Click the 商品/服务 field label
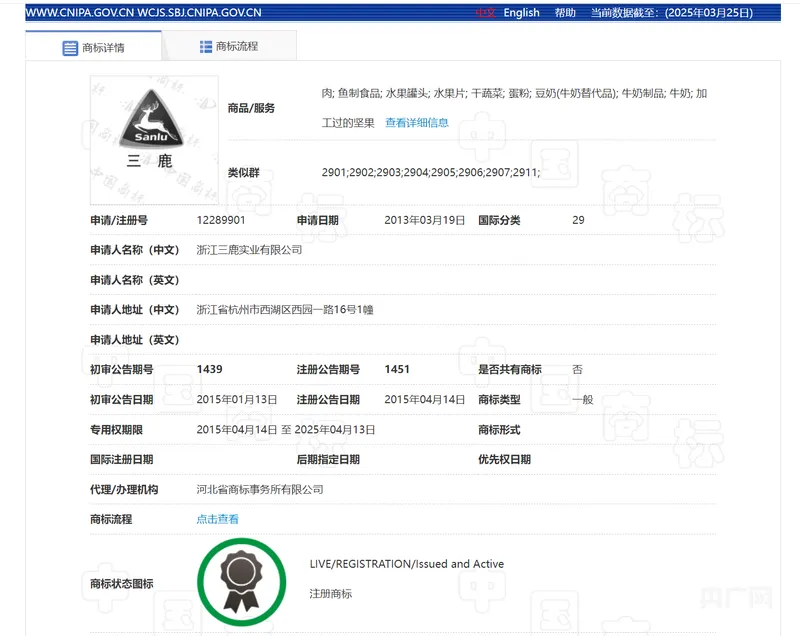 click(251, 108)
